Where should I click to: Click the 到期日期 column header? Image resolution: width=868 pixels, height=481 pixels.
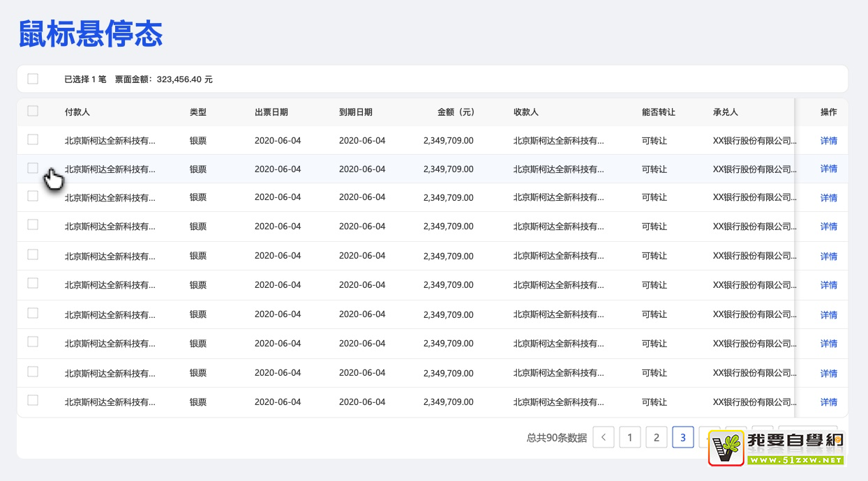click(x=356, y=112)
